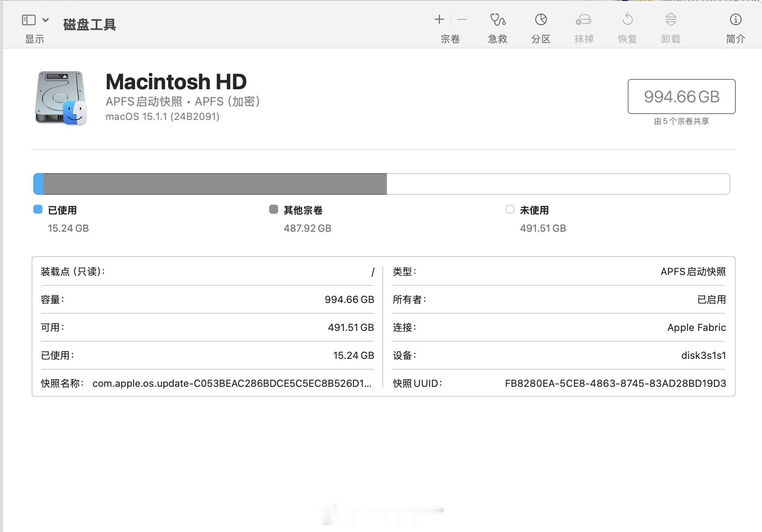Open the 分区 partition pie icon
This screenshot has width=762, height=532.
[x=541, y=19]
